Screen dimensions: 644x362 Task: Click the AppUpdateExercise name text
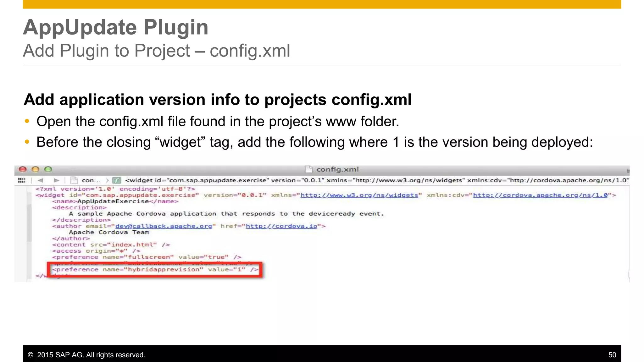pos(113,201)
